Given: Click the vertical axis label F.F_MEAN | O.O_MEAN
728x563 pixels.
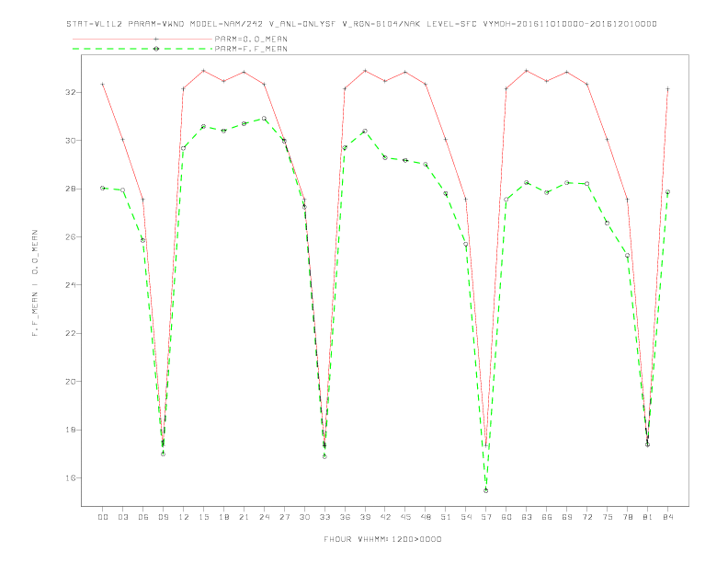Looking at the screenshot, I should click(35, 283).
